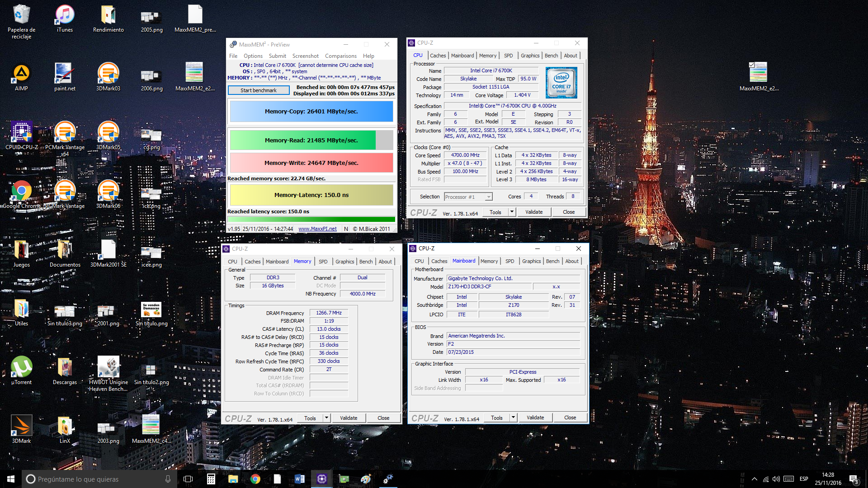Viewport: 868px width, 488px height.
Task: Click Tools in Memory CPU-Z window
Action: tap(310, 418)
